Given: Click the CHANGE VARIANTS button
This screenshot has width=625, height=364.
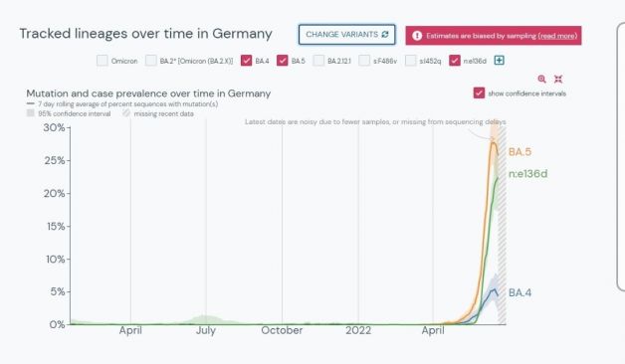Looking at the screenshot, I should 346,35.
